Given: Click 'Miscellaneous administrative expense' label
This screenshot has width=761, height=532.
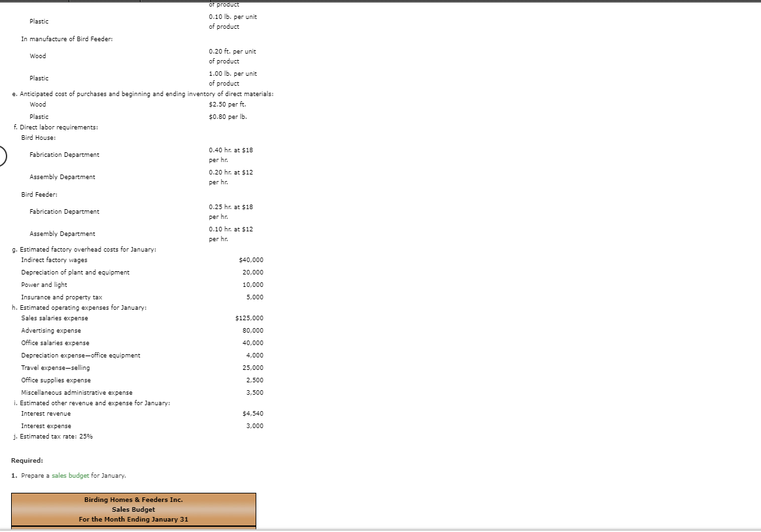Looking at the screenshot, I should coord(76,393).
